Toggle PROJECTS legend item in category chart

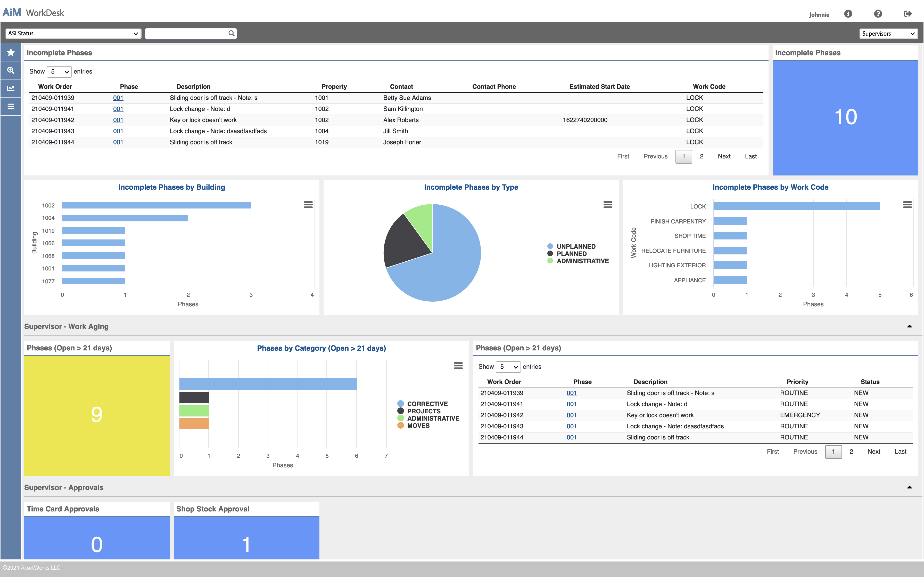coord(419,411)
